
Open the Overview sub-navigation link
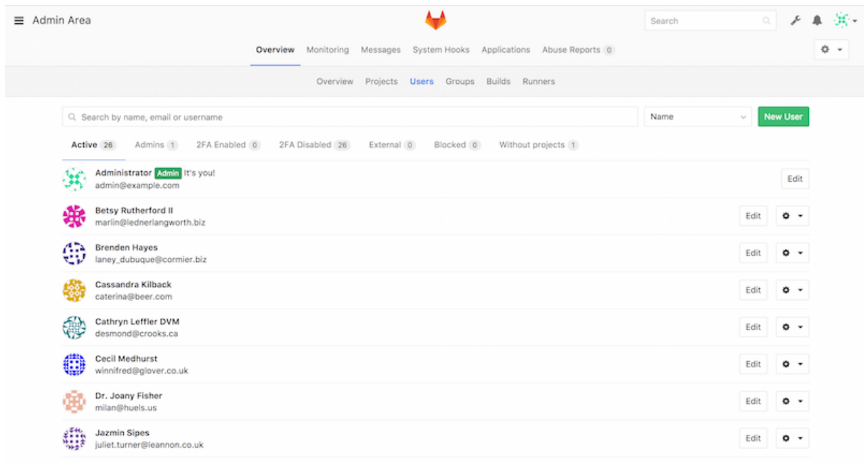(335, 81)
